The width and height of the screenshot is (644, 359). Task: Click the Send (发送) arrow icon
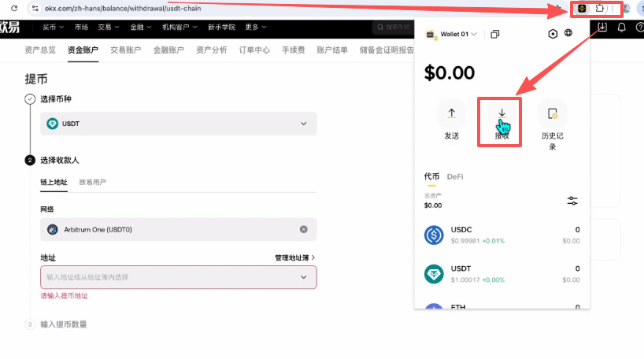point(451,113)
